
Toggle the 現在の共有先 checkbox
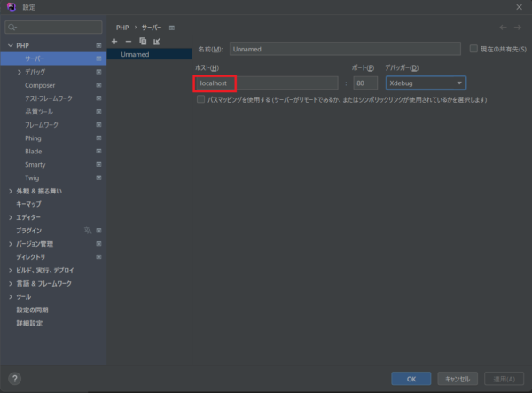[473, 49]
